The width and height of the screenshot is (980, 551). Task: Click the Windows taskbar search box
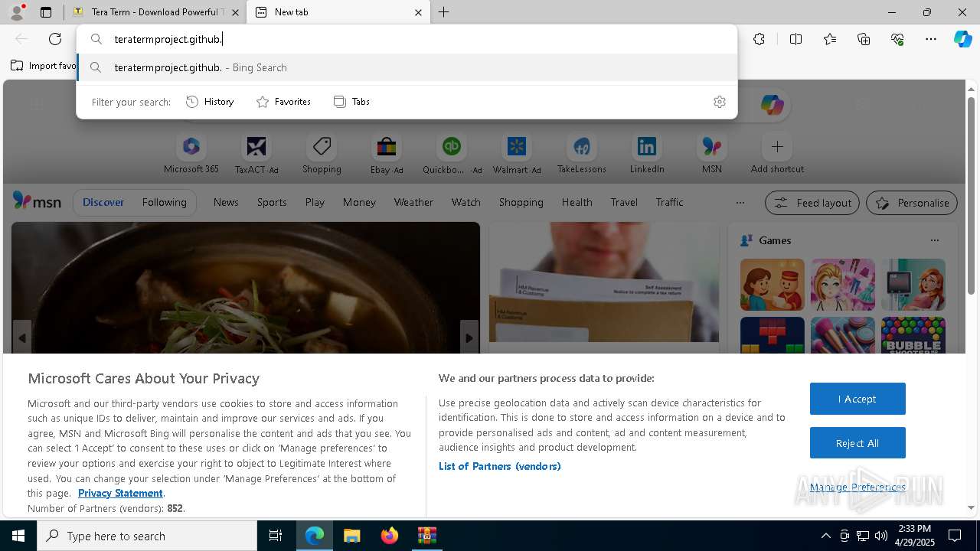[x=147, y=536]
